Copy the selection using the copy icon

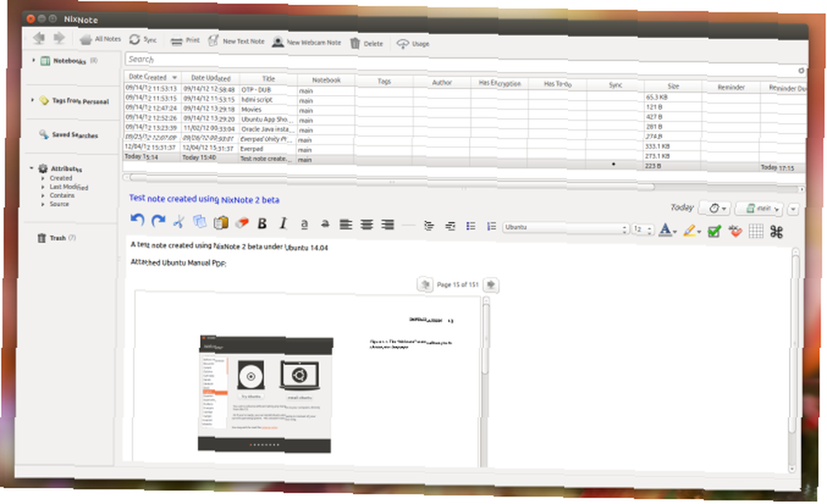pyautogui.click(x=199, y=222)
